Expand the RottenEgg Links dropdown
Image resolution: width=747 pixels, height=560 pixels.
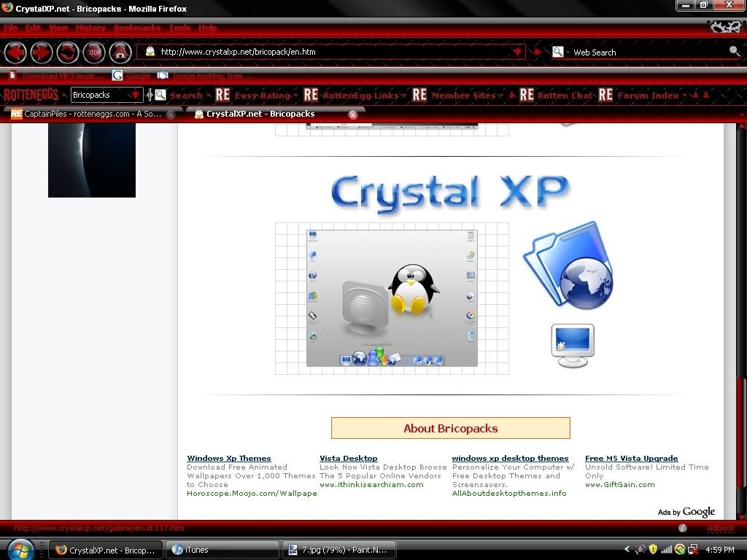pos(403,96)
